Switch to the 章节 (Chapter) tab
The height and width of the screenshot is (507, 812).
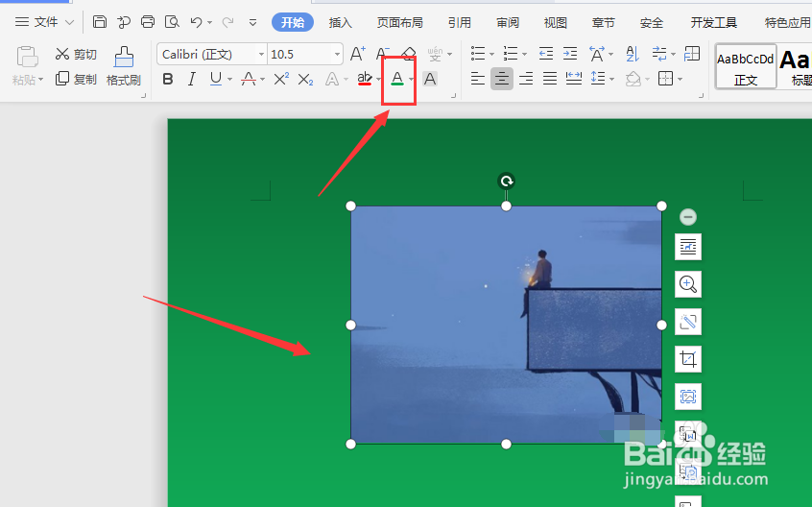(x=604, y=22)
